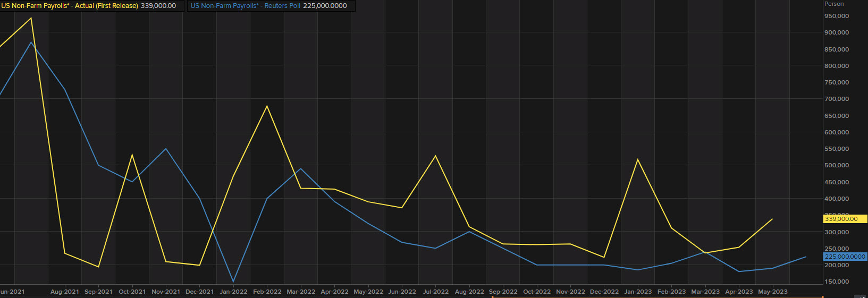Viewport: 868px width, 298px height.
Task: Click the 500,000 y-axis label
Action: (837, 165)
